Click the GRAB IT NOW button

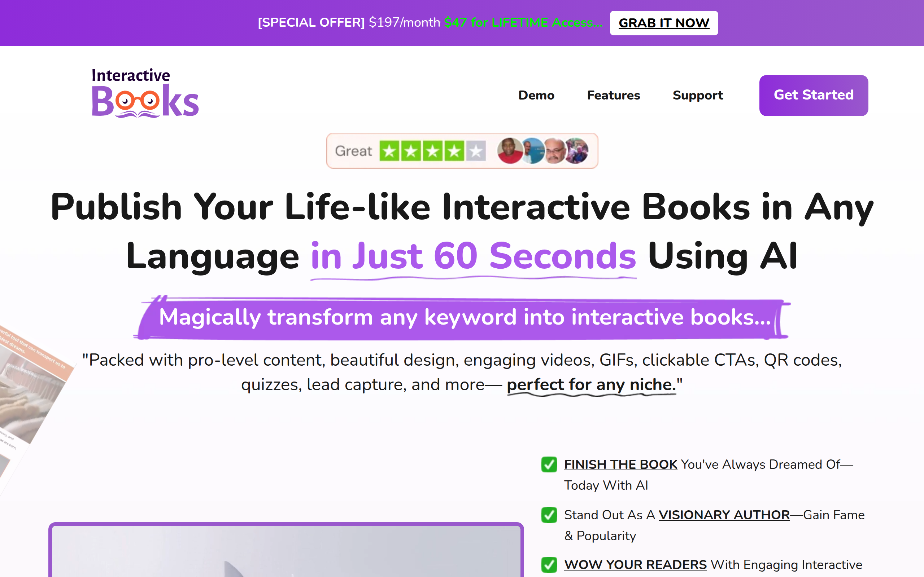(664, 23)
